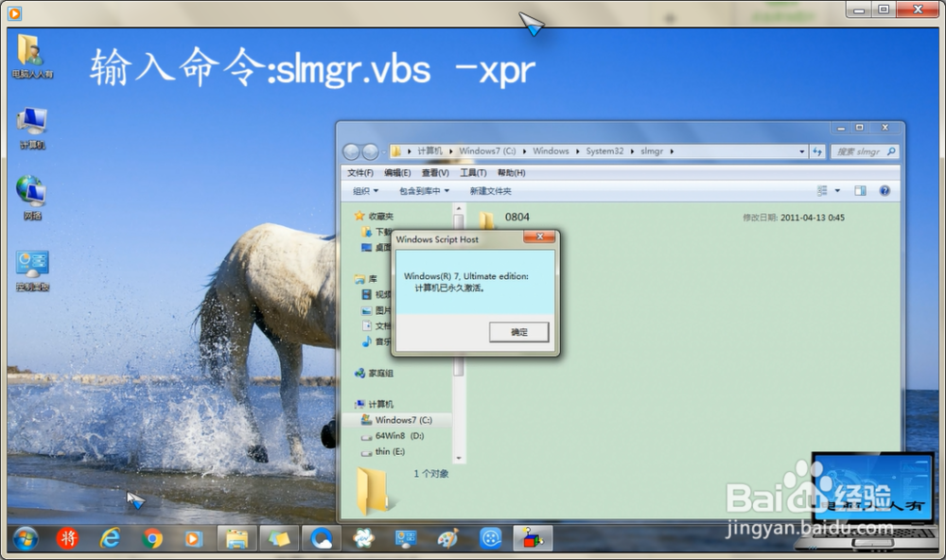
Task: Open the colored blocks taskbar icon
Action: (532, 537)
